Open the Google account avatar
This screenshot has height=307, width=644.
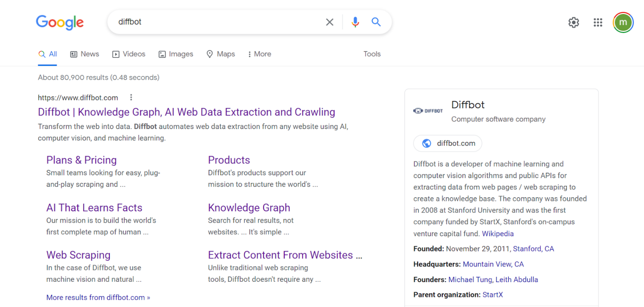point(623,22)
